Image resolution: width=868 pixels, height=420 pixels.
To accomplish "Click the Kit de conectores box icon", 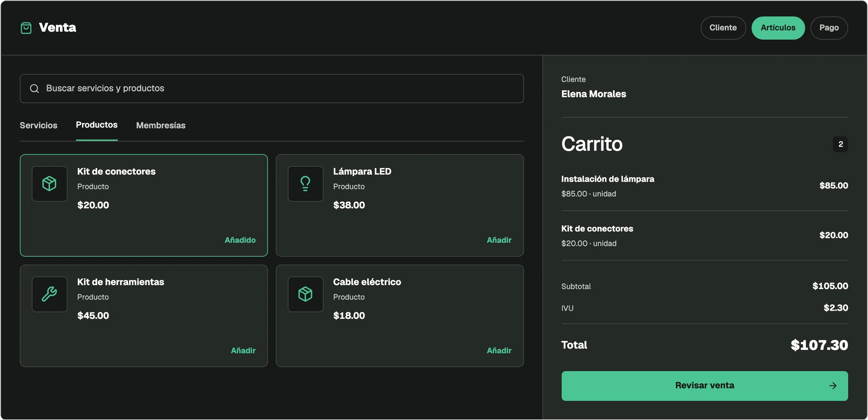I will pos(49,184).
